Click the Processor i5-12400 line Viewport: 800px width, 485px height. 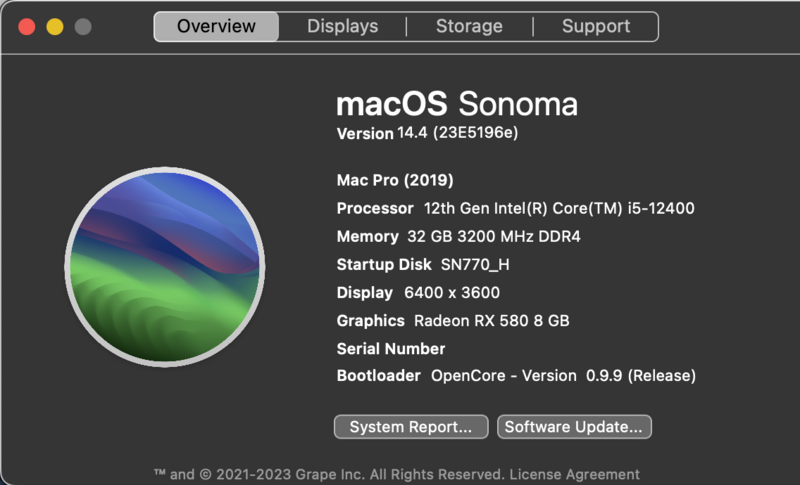[515, 208]
